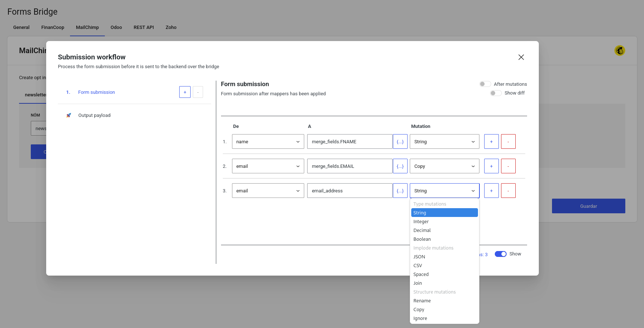The width and height of the screenshot is (644, 328).
Task: Edit the email_address target field
Action: tap(350, 191)
